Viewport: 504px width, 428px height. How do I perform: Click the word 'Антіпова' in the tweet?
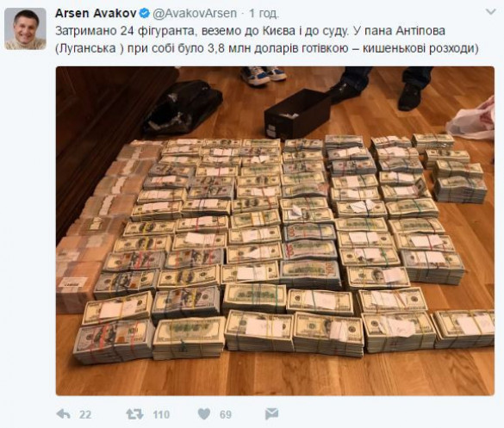420,31
